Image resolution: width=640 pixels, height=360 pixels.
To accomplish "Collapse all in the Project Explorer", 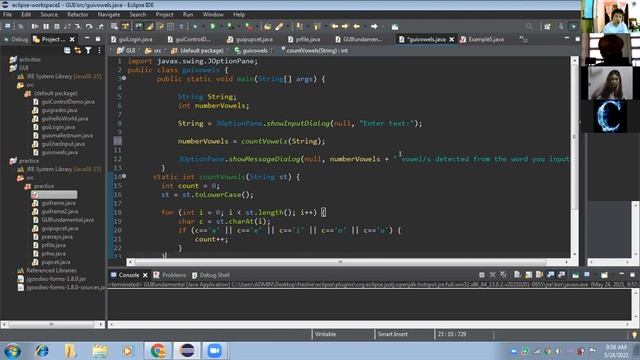I will [67, 51].
